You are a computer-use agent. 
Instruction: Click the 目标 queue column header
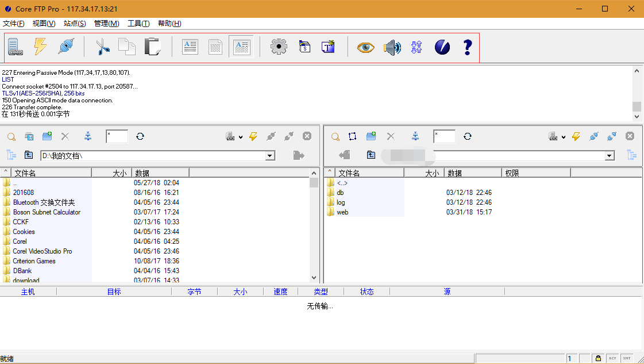(114, 292)
